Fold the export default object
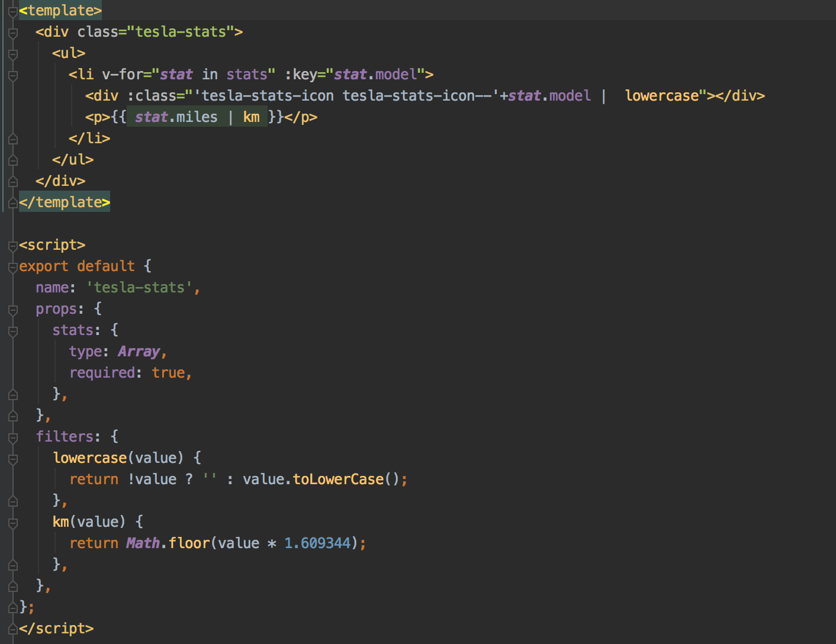 pos(13,267)
